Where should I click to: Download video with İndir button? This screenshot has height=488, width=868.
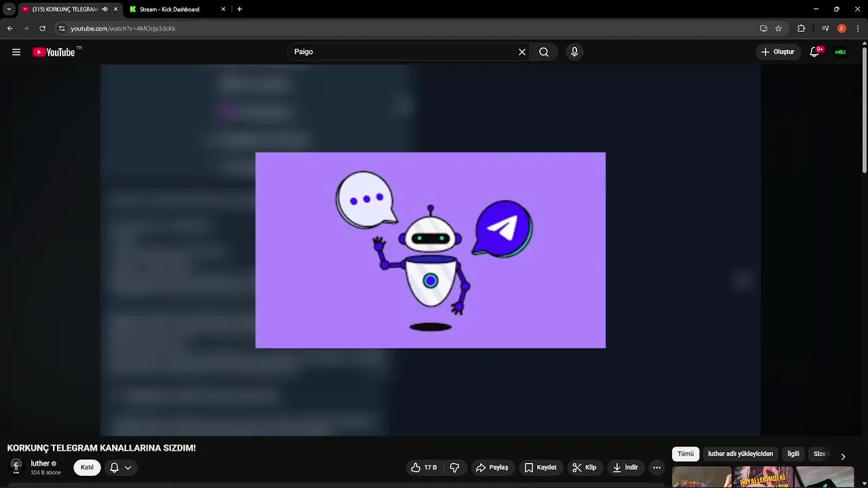(x=626, y=468)
